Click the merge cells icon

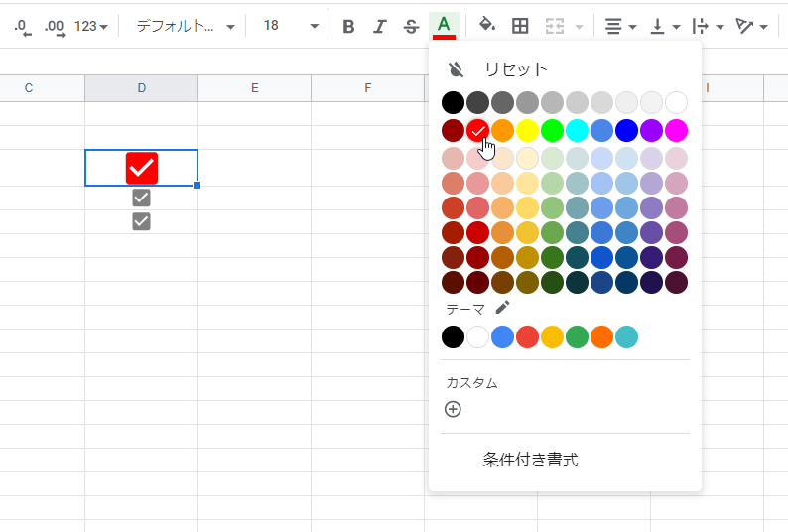coord(555,26)
